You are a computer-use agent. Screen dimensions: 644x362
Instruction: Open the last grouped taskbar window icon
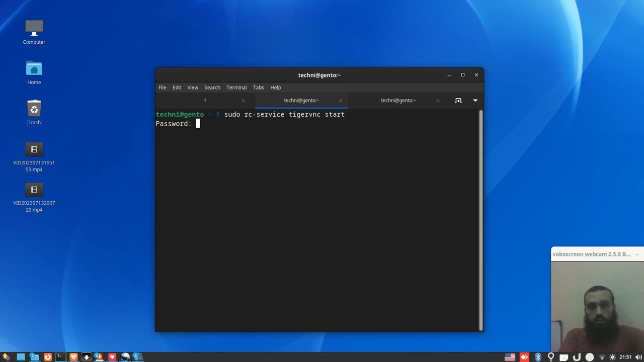tap(138, 357)
